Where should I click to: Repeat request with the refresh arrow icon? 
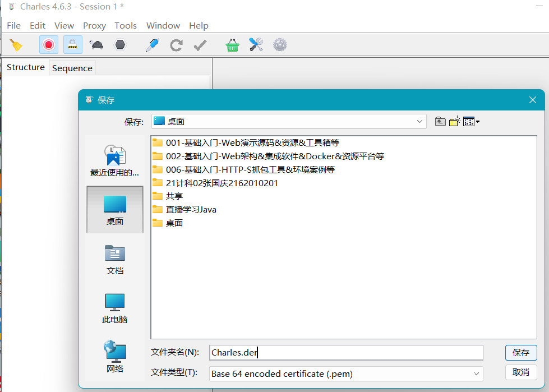(x=176, y=45)
